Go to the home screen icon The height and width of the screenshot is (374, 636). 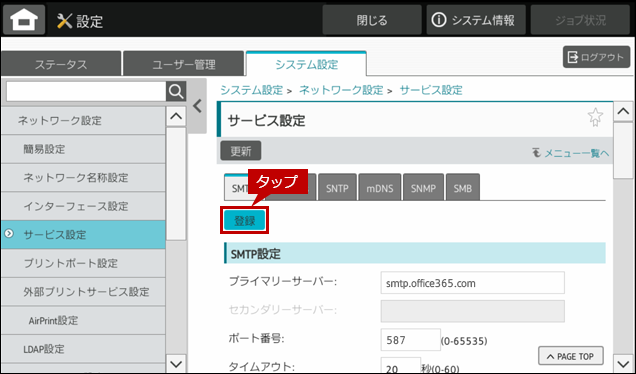pyautogui.click(x=24, y=20)
